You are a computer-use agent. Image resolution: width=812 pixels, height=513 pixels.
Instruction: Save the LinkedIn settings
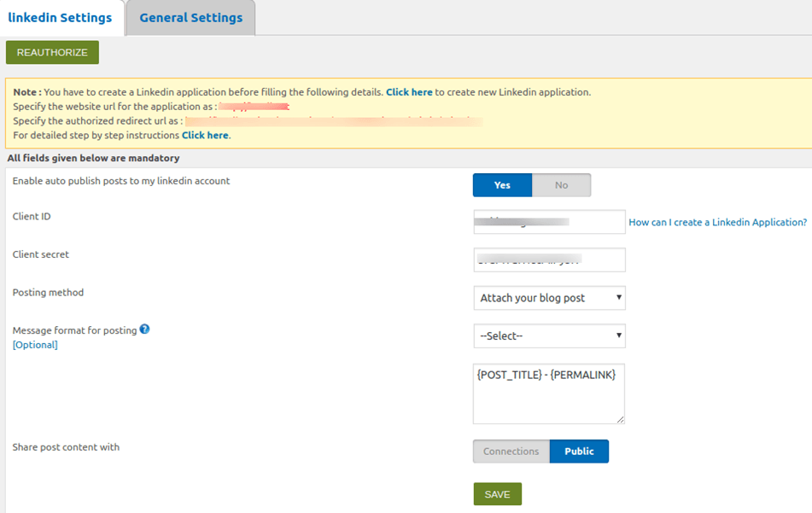498,494
